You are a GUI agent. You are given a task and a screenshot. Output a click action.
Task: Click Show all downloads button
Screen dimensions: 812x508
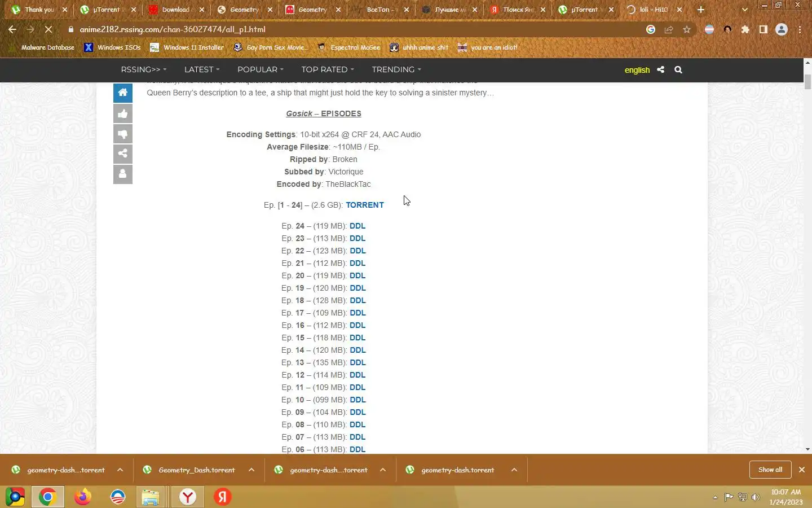(770, 470)
